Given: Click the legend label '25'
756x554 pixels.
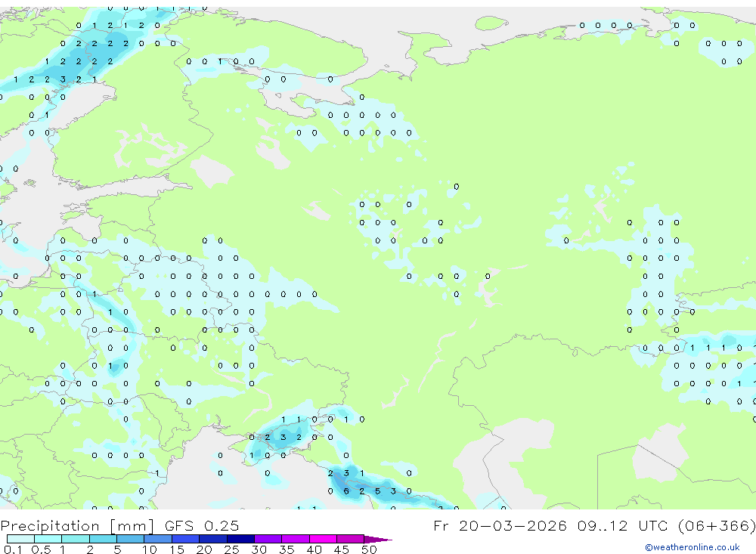Looking at the screenshot, I should tap(231, 549).
